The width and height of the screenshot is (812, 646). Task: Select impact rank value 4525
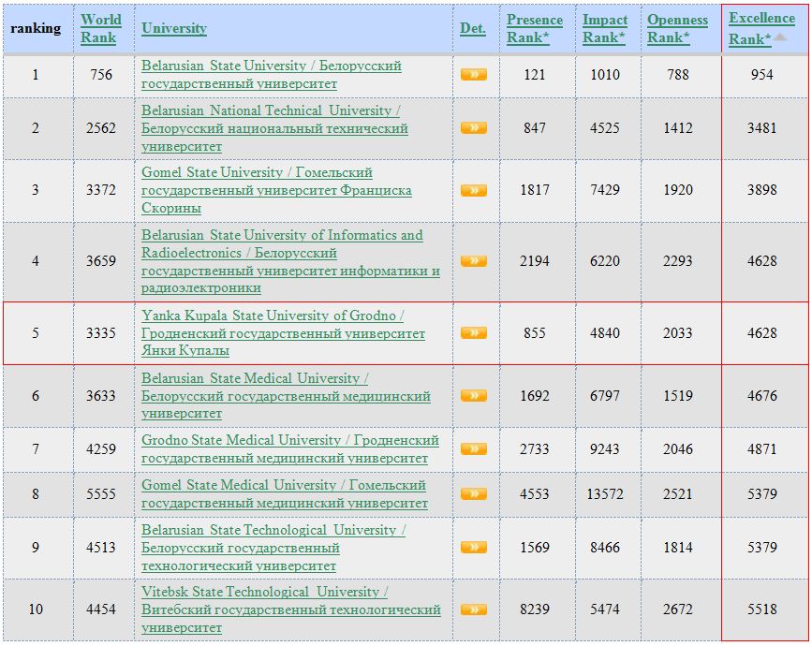click(605, 128)
